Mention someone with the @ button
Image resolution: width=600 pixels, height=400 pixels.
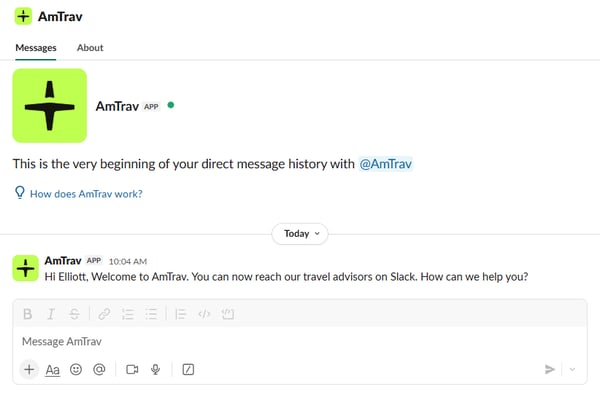point(99,369)
